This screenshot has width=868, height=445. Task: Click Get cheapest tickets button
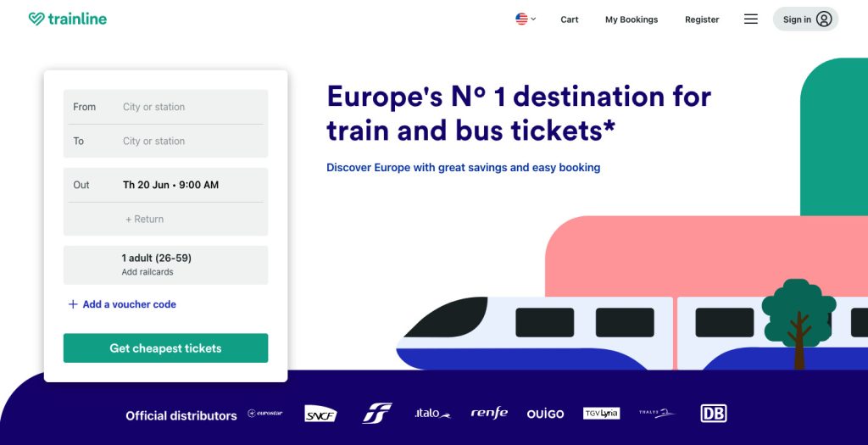pyautogui.click(x=165, y=348)
